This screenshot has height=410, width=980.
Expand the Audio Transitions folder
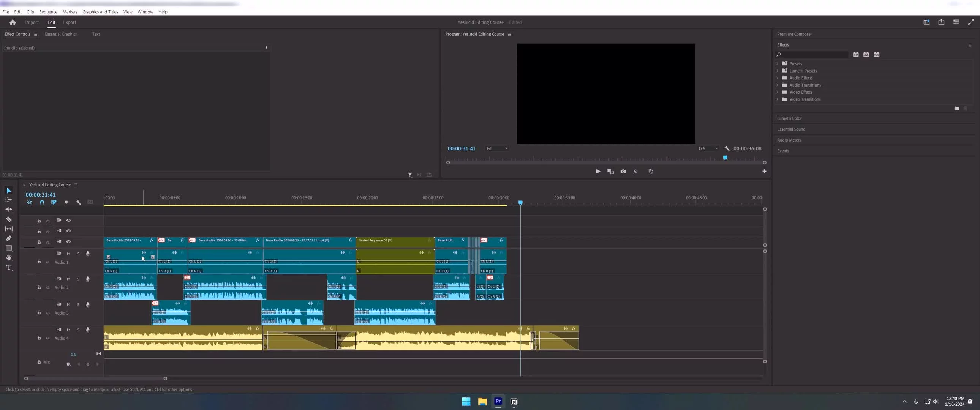tap(777, 85)
